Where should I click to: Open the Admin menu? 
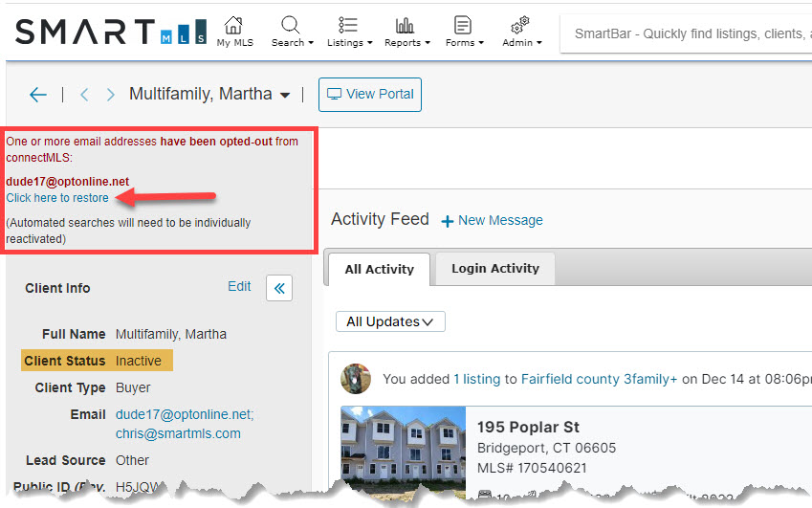(x=522, y=32)
